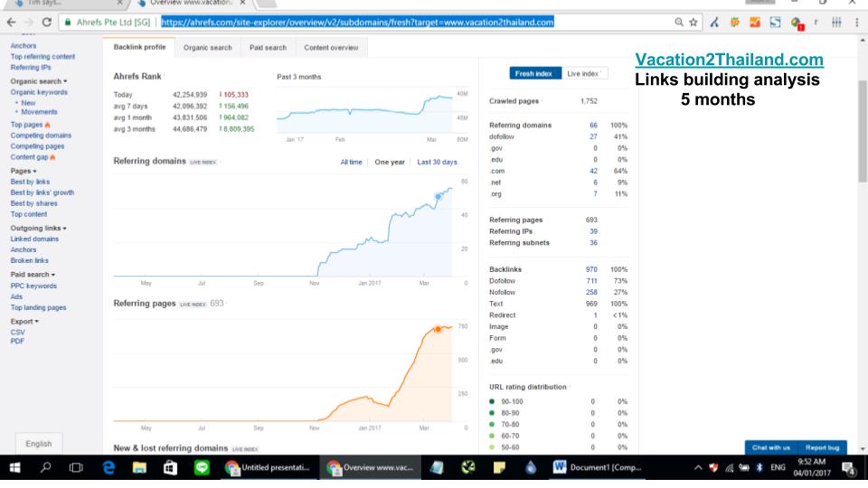Click the 66 referring domains count

tap(593, 126)
